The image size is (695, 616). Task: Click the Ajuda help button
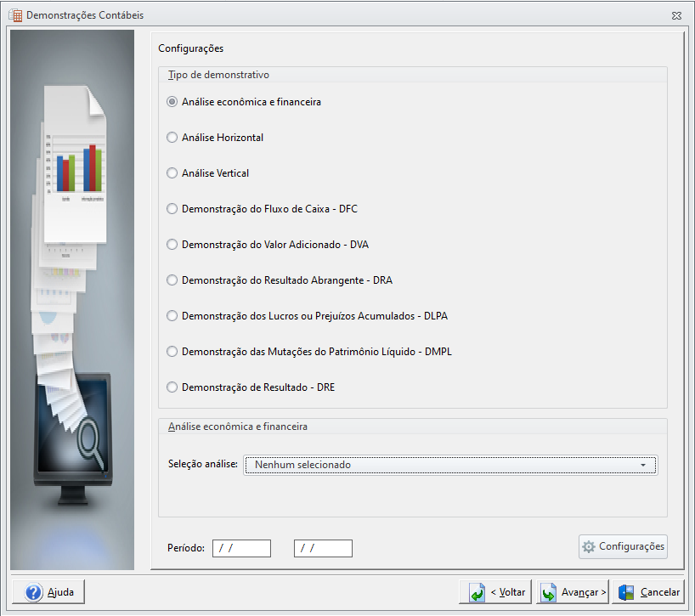(x=48, y=592)
